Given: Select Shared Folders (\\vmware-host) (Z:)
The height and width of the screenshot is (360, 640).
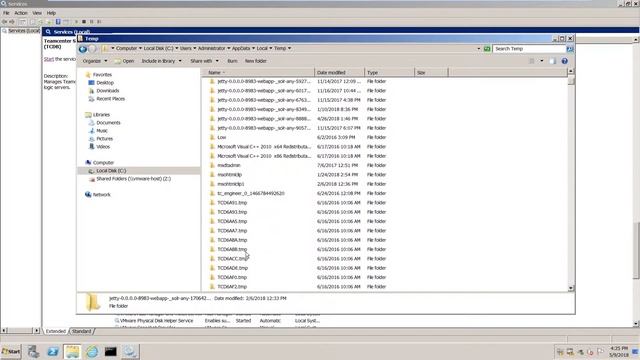Looking at the screenshot, I should click(133, 179).
